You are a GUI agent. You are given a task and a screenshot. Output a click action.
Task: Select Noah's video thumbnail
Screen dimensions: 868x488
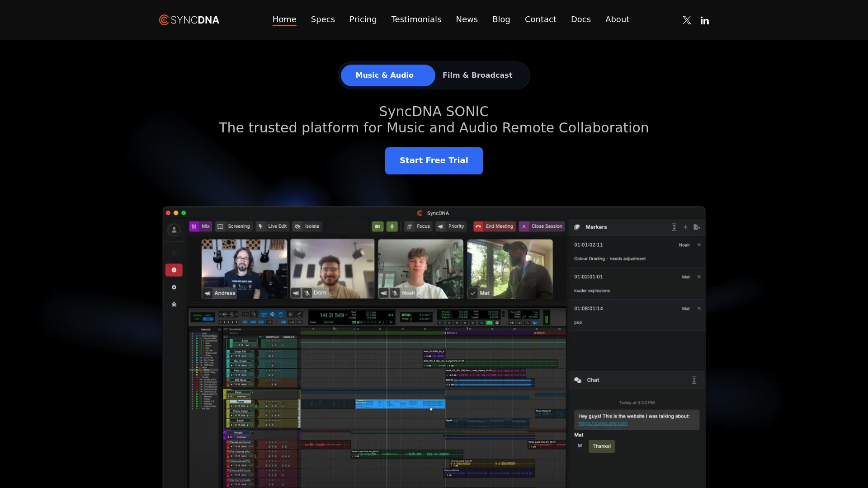pos(420,269)
